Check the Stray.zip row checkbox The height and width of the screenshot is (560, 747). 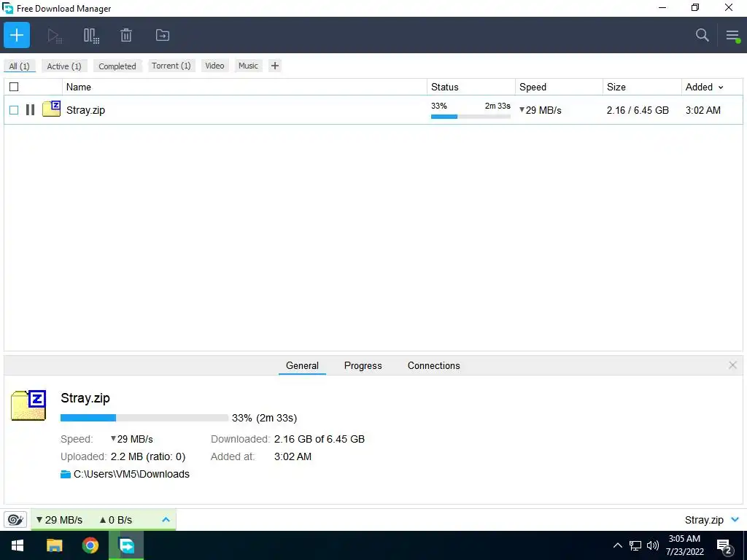pyautogui.click(x=14, y=110)
